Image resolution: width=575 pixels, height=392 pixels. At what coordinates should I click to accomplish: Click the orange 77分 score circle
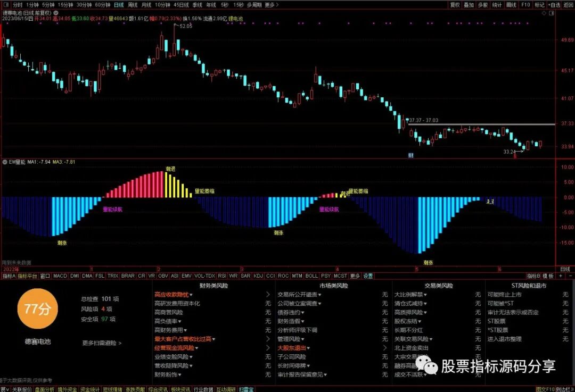[37, 309]
